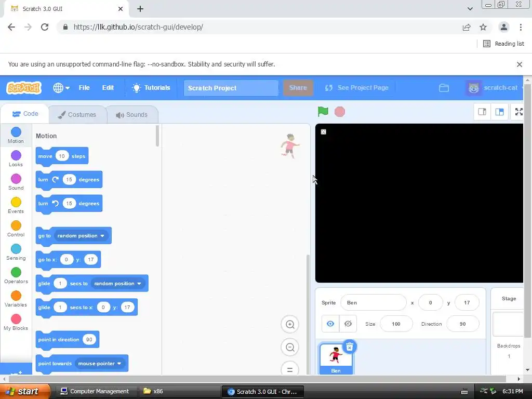Switch to small stage layout
This screenshot has height=399, width=532.
482,112
